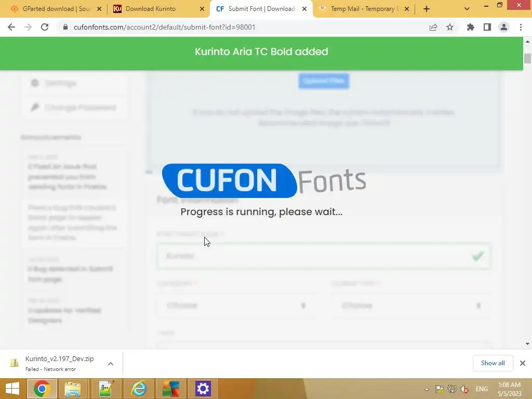Open the Chrome profile avatar
The width and height of the screenshot is (532, 399).
coord(504,27)
